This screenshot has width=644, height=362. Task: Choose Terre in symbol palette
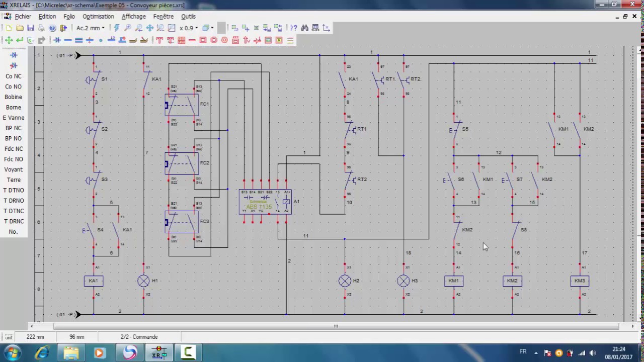[14, 180]
